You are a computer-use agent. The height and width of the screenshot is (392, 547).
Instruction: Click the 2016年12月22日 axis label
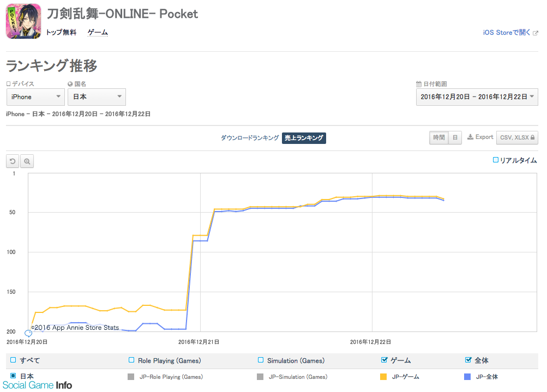(370, 342)
